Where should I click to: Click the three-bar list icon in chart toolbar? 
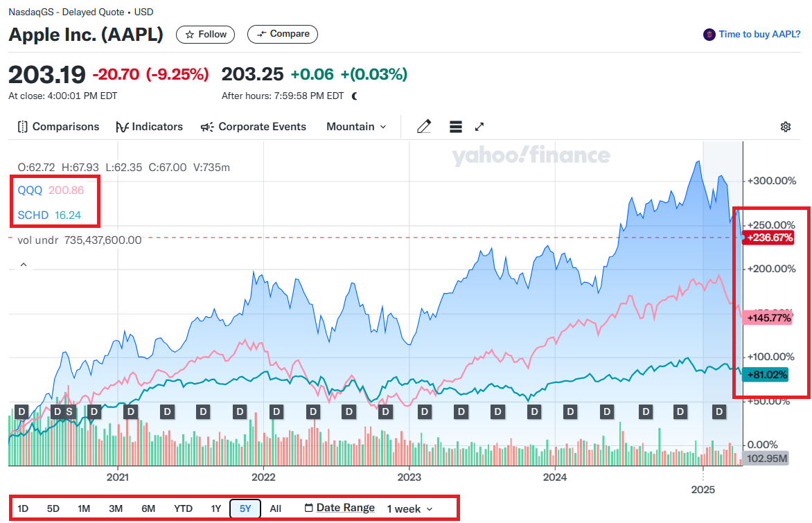click(x=456, y=127)
